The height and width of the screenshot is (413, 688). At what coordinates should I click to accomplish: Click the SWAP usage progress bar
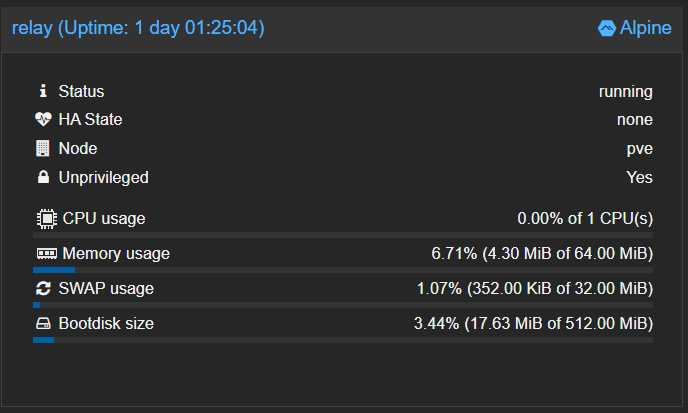coord(343,305)
